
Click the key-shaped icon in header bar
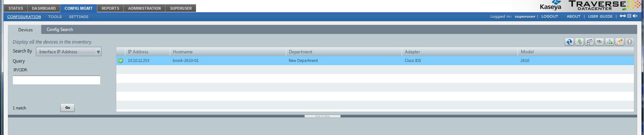pos(623,16)
